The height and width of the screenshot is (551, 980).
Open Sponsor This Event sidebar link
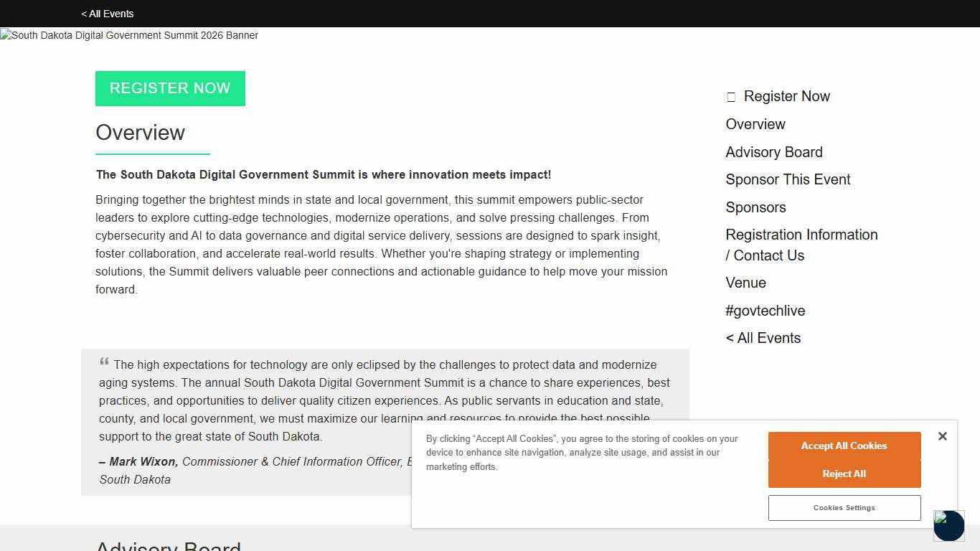pyautogui.click(x=787, y=179)
